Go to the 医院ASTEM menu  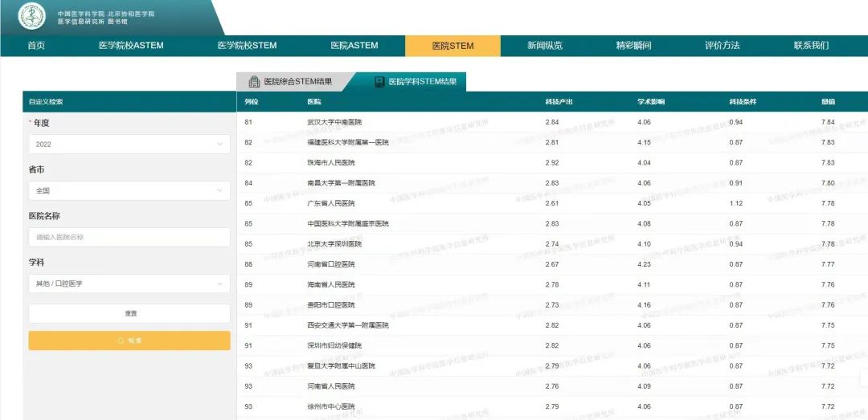(x=354, y=46)
